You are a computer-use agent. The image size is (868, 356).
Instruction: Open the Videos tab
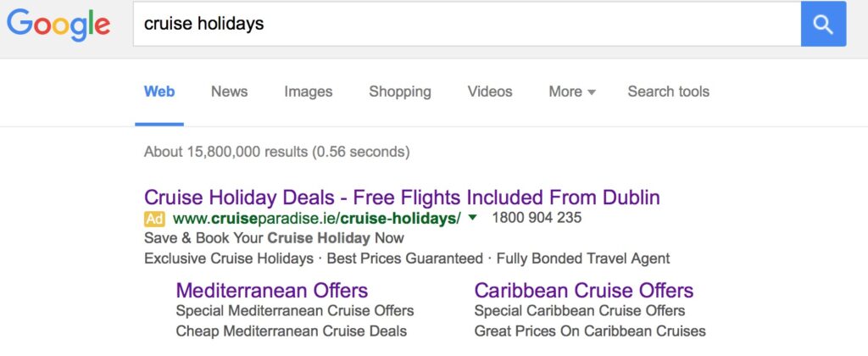490,92
